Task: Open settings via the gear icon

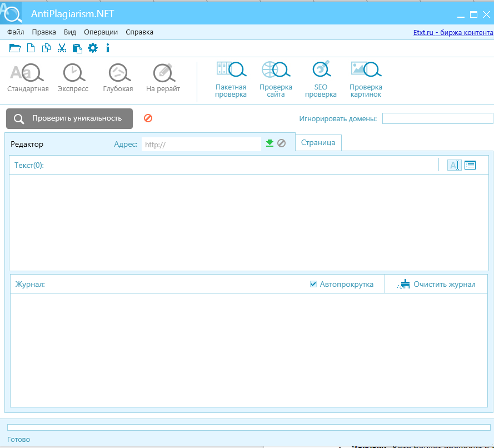Action: [92, 48]
